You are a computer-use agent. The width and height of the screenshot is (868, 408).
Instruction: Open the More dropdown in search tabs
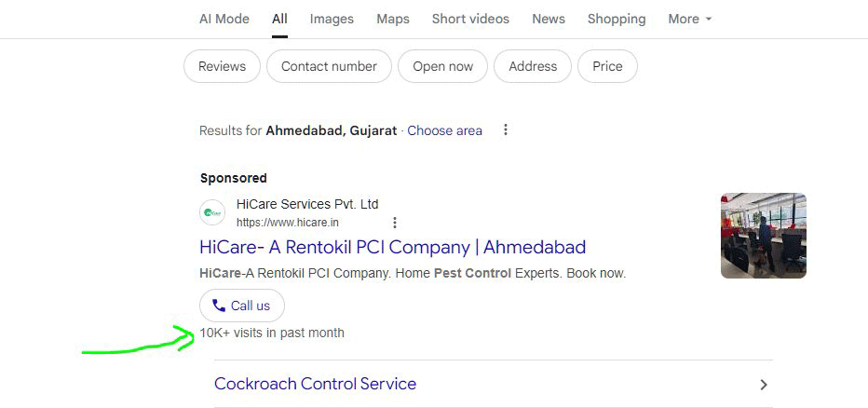(x=689, y=19)
